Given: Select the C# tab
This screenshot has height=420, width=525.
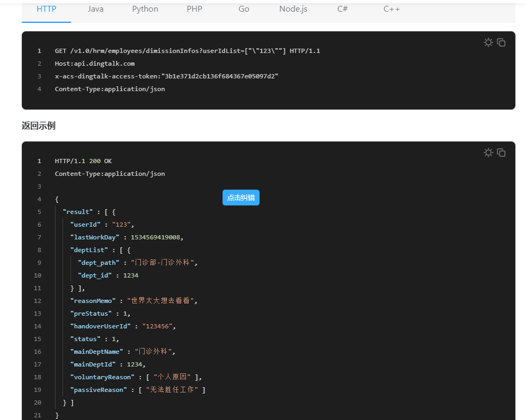Looking at the screenshot, I should 342,9.
